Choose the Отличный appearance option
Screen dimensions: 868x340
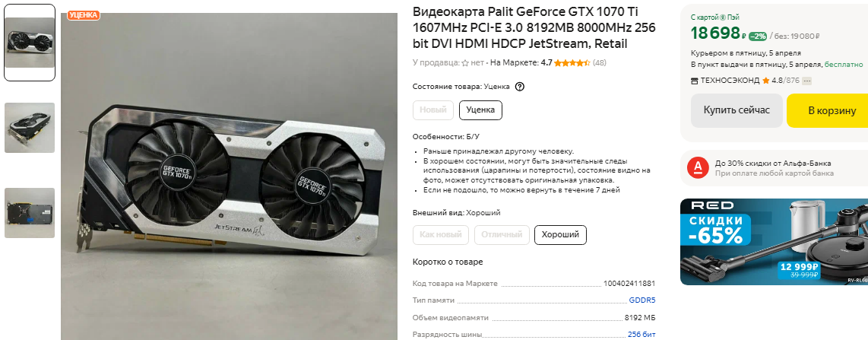(502, 235)
